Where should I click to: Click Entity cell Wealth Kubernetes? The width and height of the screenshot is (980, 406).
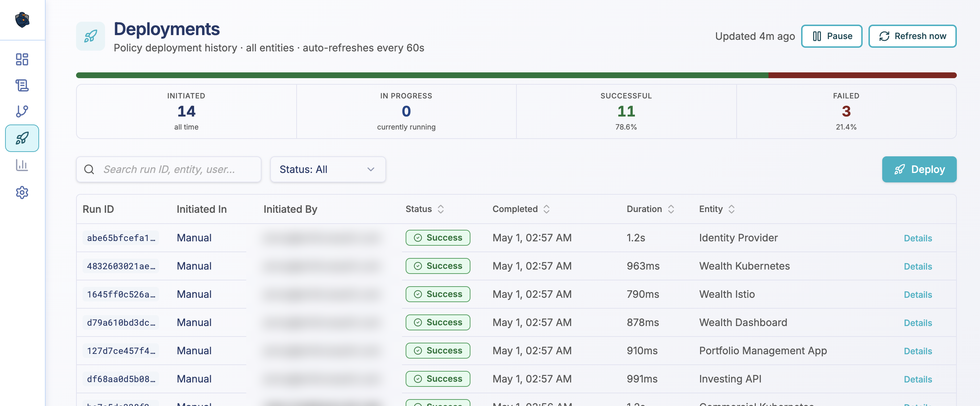tap(745, 266)
